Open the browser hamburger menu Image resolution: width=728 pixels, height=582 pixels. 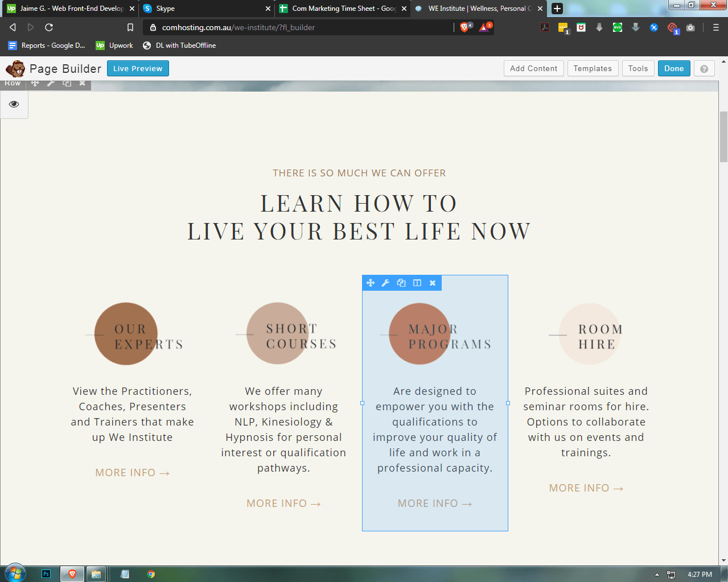tap(716, 27)
